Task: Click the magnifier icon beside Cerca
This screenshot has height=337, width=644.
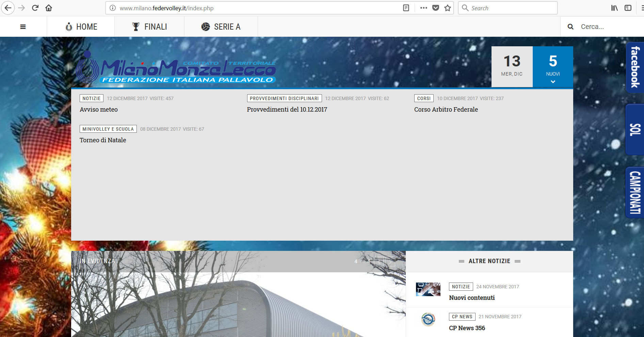Action: pyautogui.click(x=570, y=27)
